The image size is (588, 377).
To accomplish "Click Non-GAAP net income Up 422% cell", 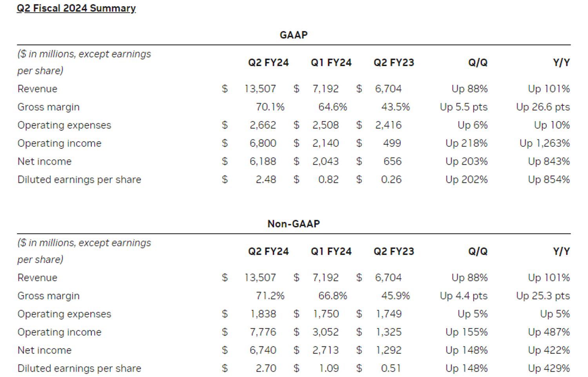I will pos(549,350).
